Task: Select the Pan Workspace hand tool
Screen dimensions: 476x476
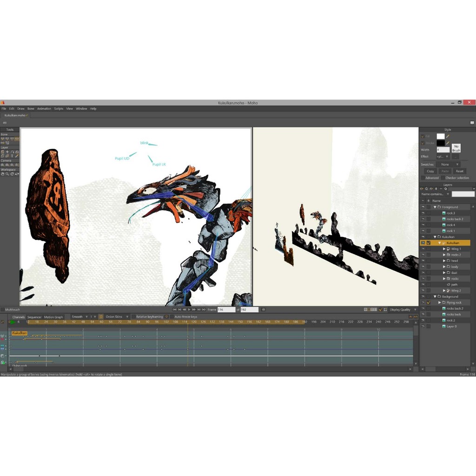Action: [2, 174]
